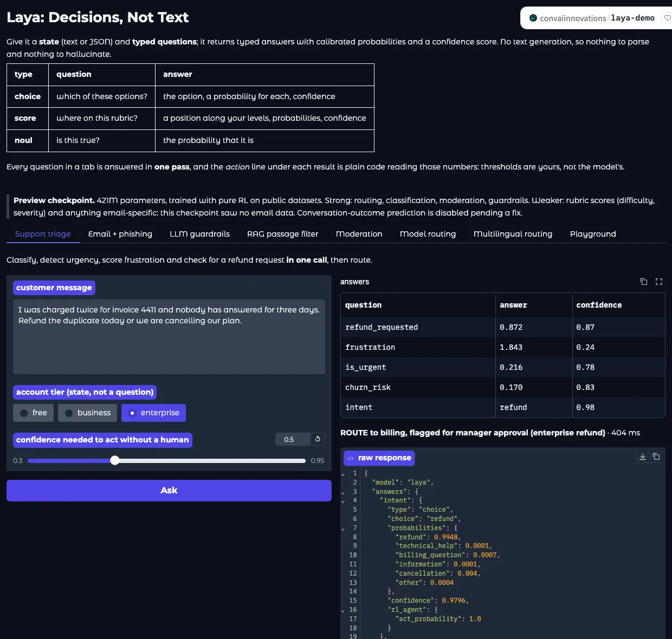Expand the answers table to fullscreen
The width and height of the screenshot is (672, 639).
pyautogui.click(x=659, y=282)
